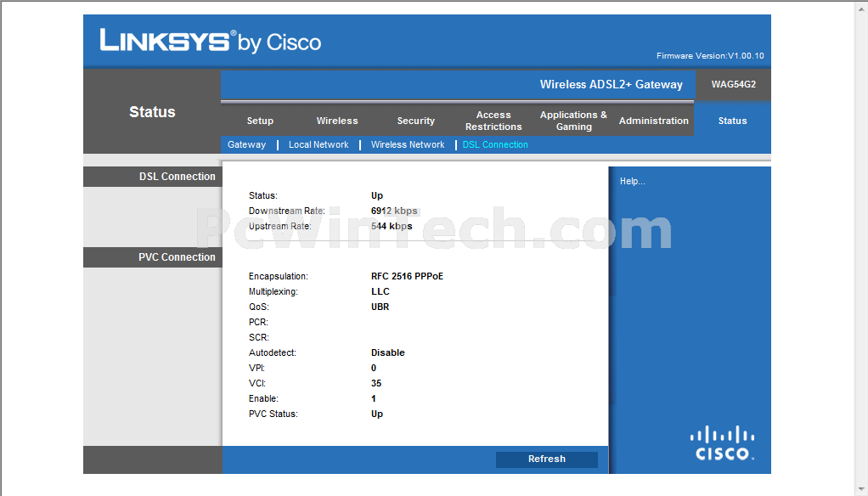Select the DSL Connection sub-tab
The image size is (868, 496).
point(495,144)
